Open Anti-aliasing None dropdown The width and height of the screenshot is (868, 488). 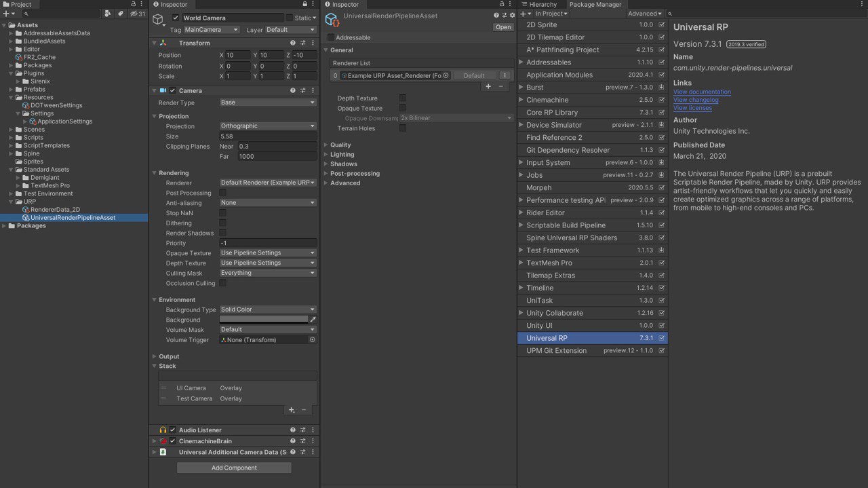pos(268,202)
